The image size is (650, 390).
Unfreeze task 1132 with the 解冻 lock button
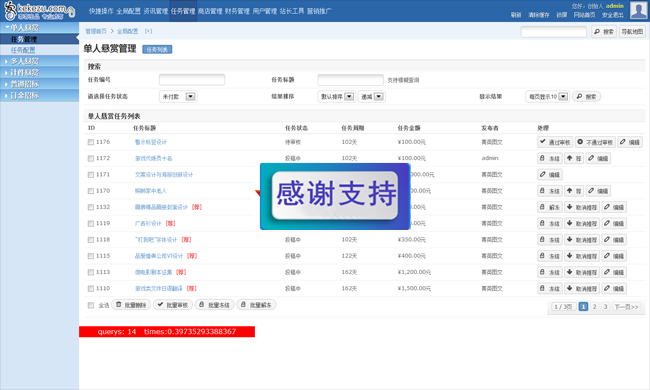click(x=550, y=207)
